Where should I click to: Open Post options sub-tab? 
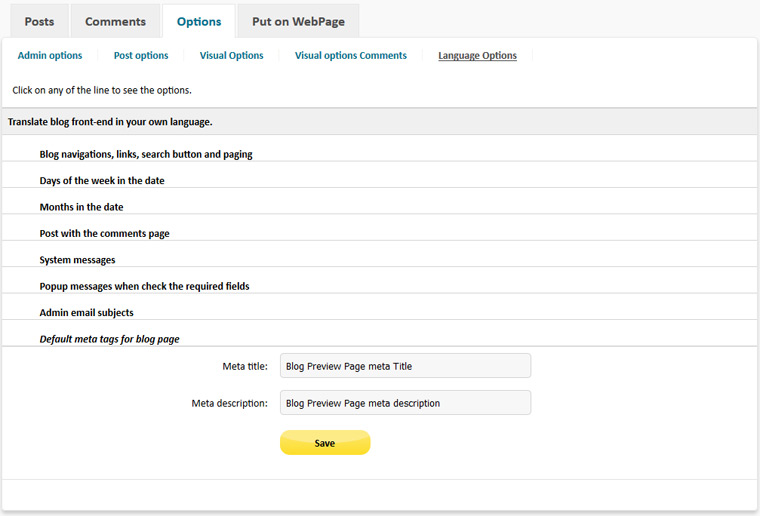[141, 55]
